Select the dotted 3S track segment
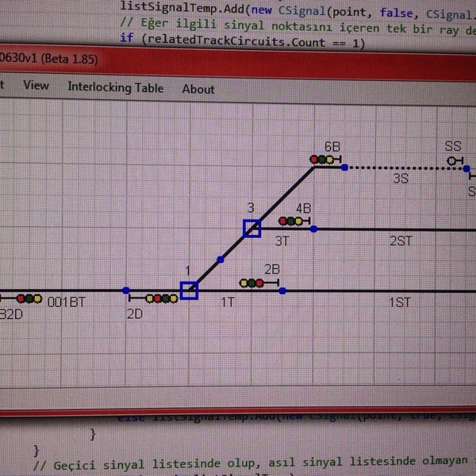This screenshot has width=476, height=476. [405, 168]
